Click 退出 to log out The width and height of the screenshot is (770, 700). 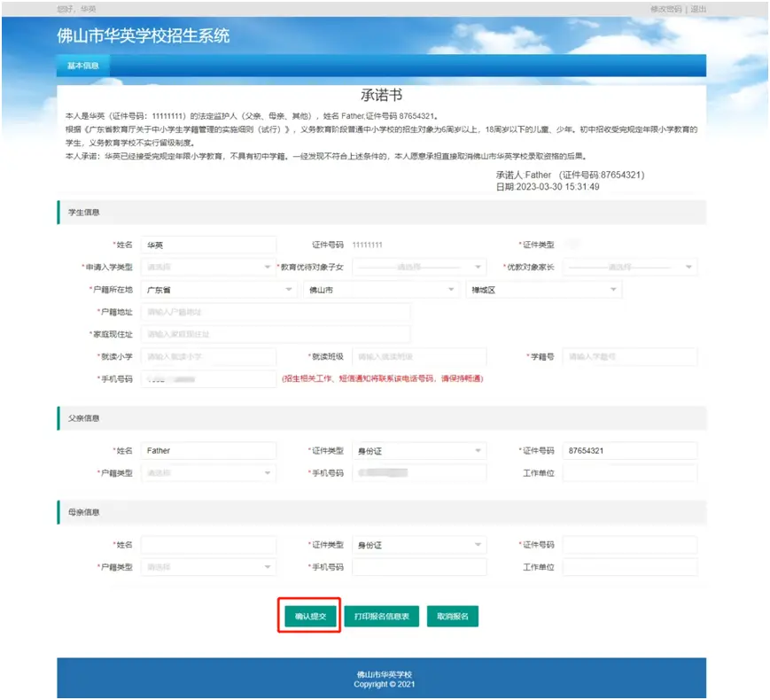[x=696, y=9]
